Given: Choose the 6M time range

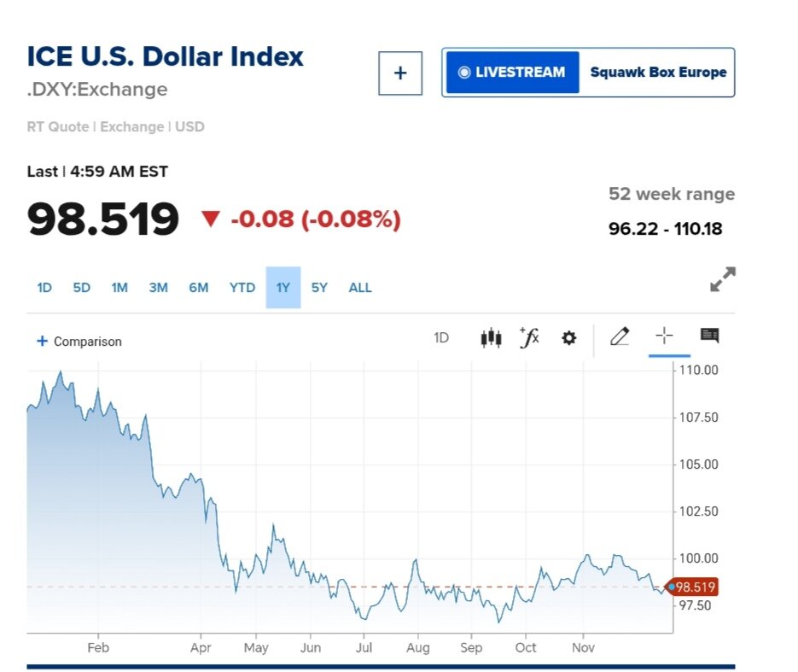Looking at the screenshot, I should pos(198,288).
